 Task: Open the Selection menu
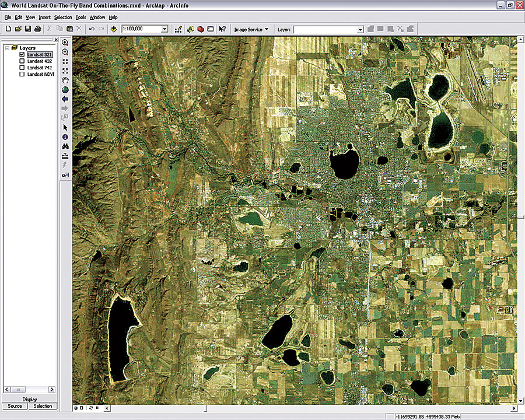[x=63, y=17]
